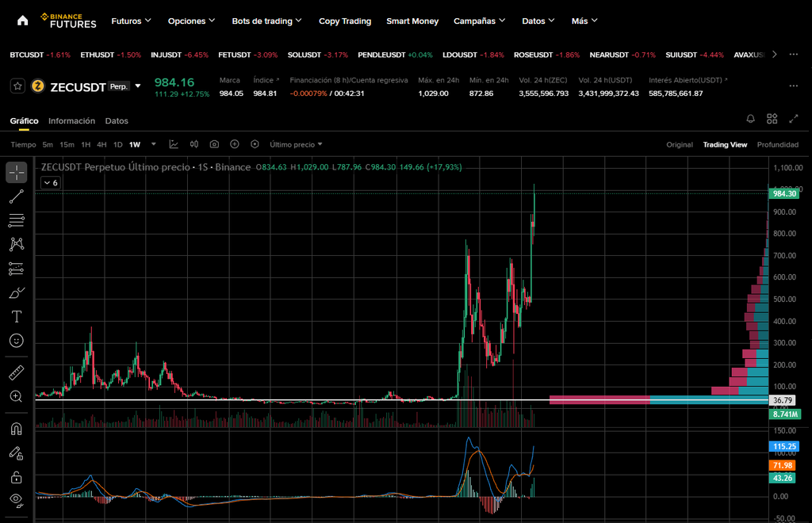Viewport: 812px width, 523px height.
Task: Open ticker bar more options menu
Action: tap(793, 55)
